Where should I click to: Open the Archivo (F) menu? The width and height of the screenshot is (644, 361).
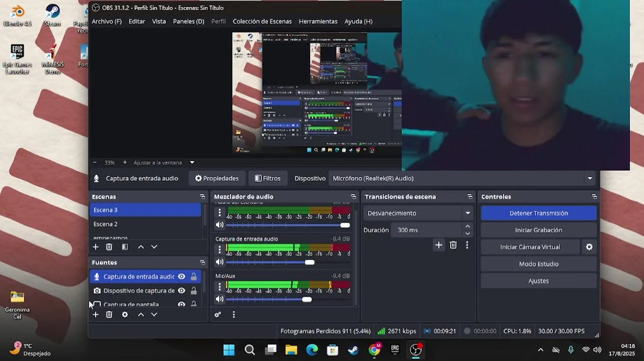106,21
